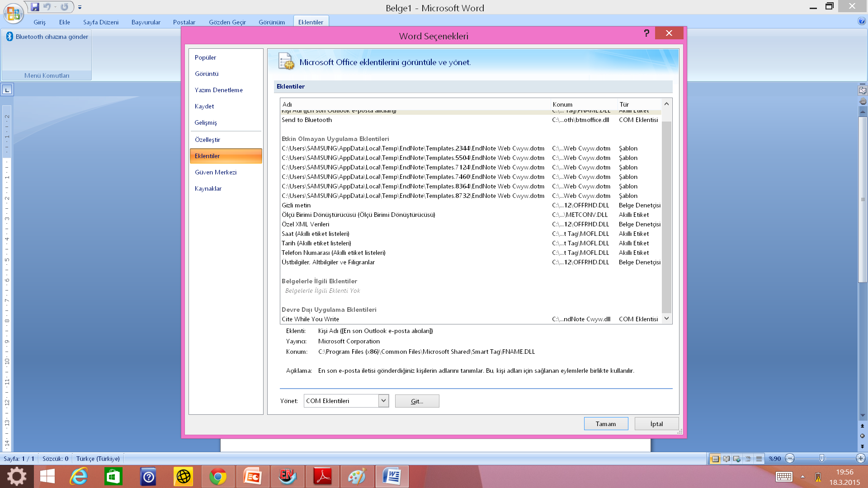
Task: Open Giriş ribbon tab
Action: coord(39,22)
